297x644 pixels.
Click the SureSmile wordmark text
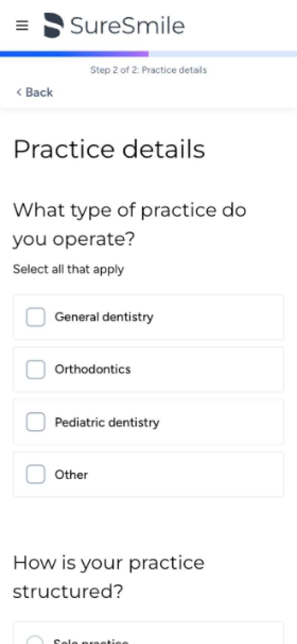click(127, 26)
